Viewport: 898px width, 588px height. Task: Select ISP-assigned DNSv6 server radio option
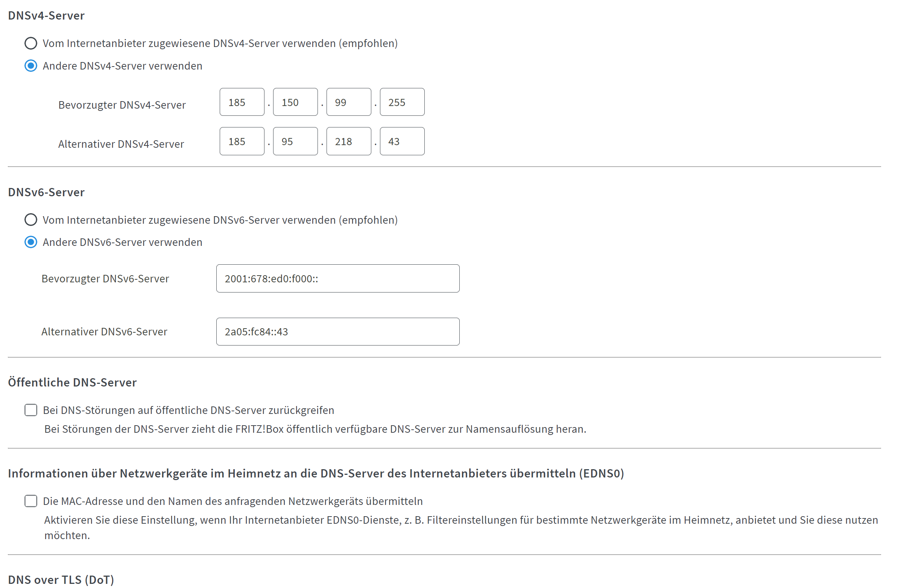point(31,220)
